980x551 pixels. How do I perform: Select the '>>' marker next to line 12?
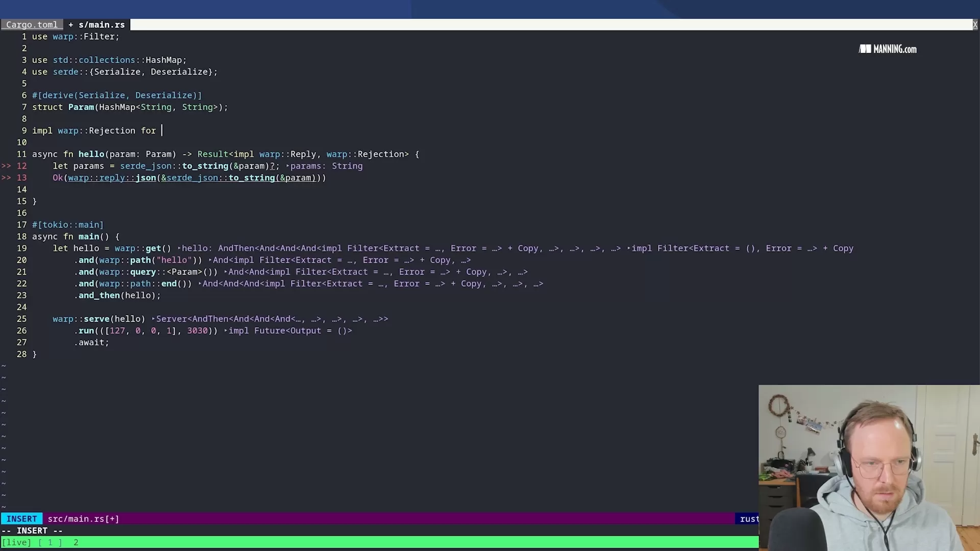click(x=6, y=166)
